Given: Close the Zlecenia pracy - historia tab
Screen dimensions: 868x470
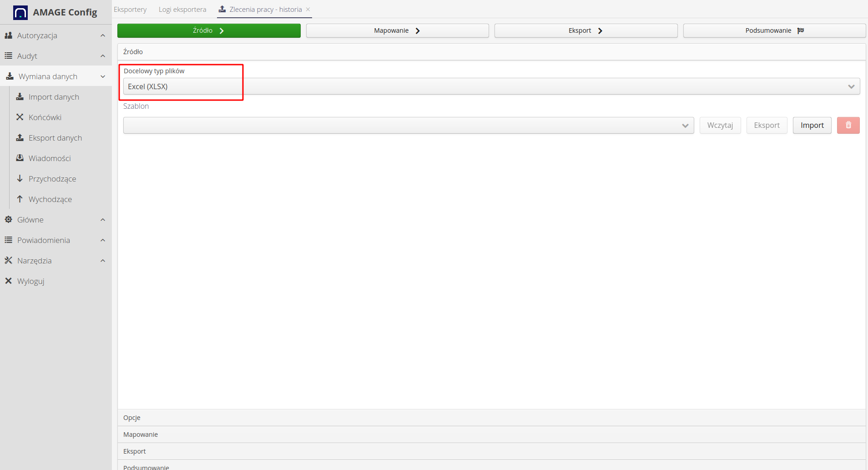Looking at the screenshot, I should coord(308,10).
